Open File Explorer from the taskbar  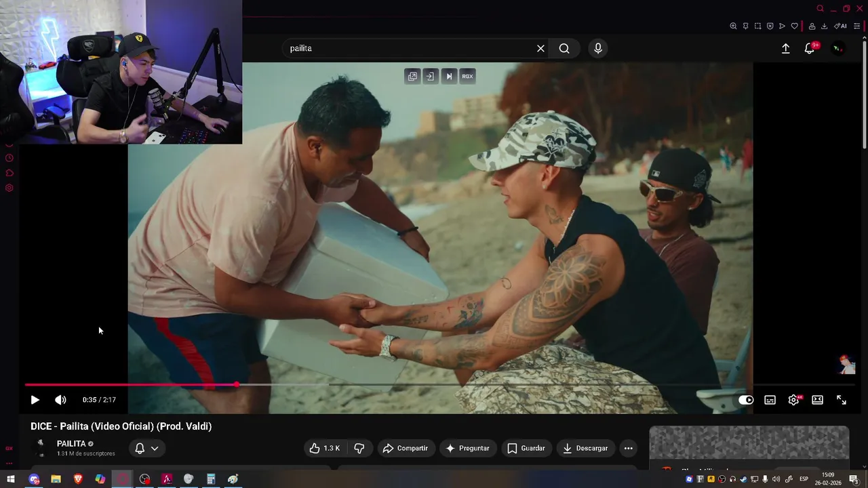(x=56, y=479)
